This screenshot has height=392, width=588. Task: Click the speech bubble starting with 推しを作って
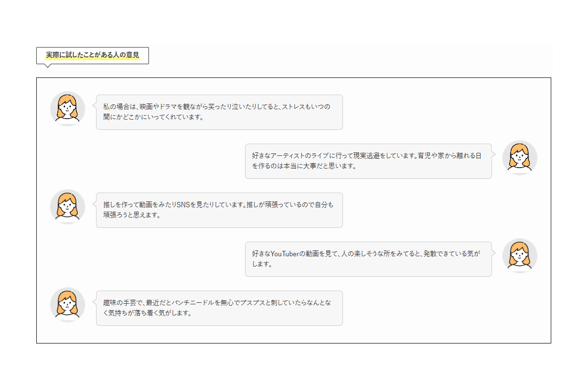pyautogui.click(x=219, y=210)
